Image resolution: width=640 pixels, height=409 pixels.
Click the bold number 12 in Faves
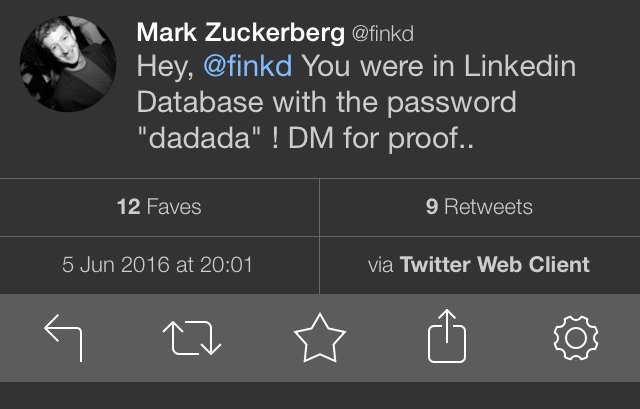127,207
